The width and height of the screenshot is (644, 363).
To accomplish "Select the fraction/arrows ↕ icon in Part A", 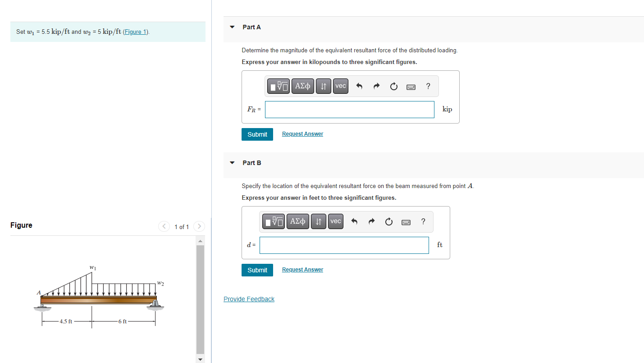I will point(323,86).
